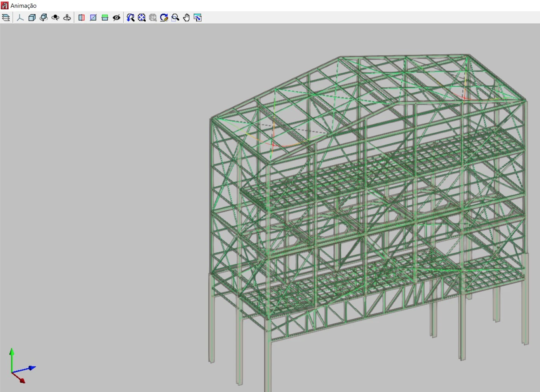The height and width of the screenshot is (392, 540).
Task: Click the restore window view icon
Action: (198, 17)
